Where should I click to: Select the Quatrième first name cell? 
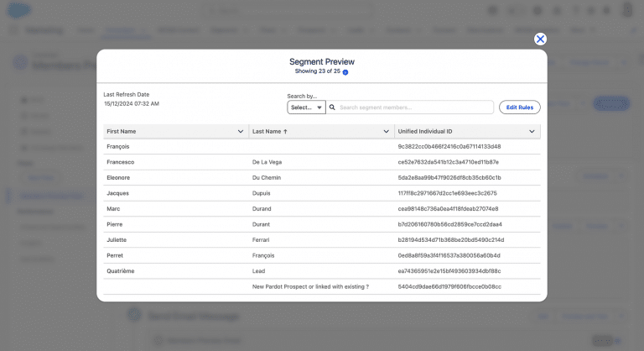click(x=121, y=271)
